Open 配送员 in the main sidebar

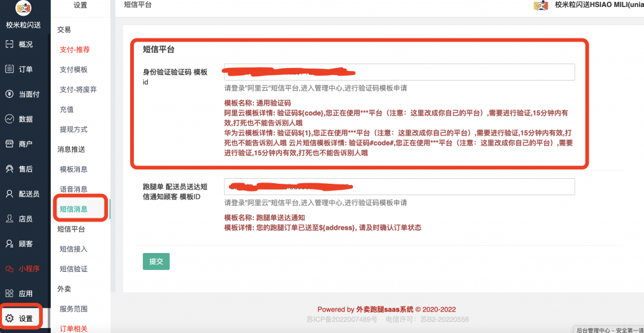tap(29, 194)
